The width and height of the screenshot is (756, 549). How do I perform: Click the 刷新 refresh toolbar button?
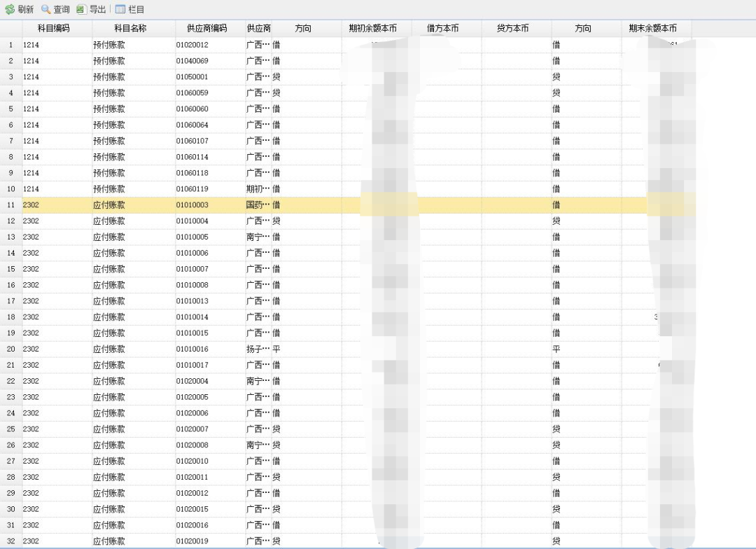[20, 9]
